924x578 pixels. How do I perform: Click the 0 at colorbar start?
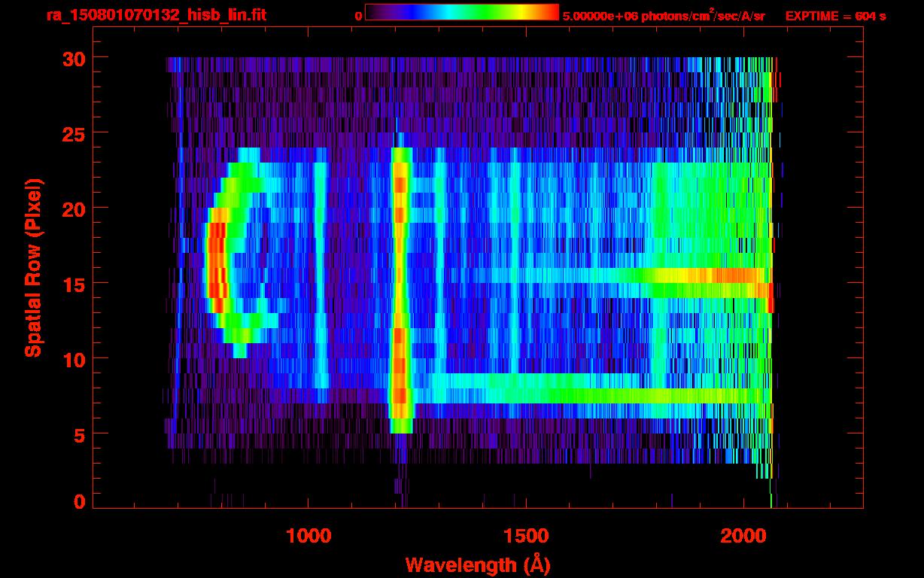[358, 16]
